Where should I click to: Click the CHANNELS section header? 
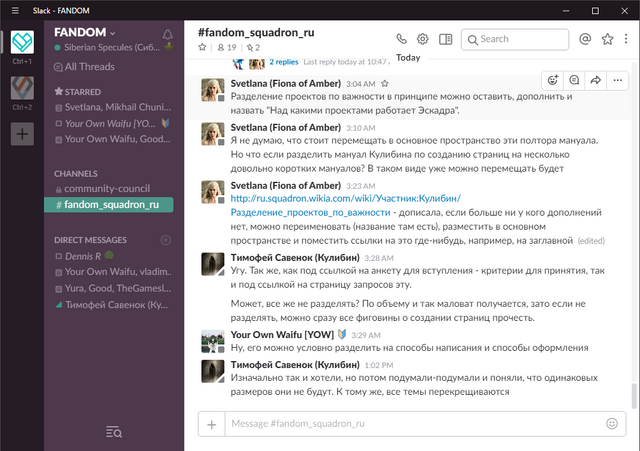coord(76,174)
